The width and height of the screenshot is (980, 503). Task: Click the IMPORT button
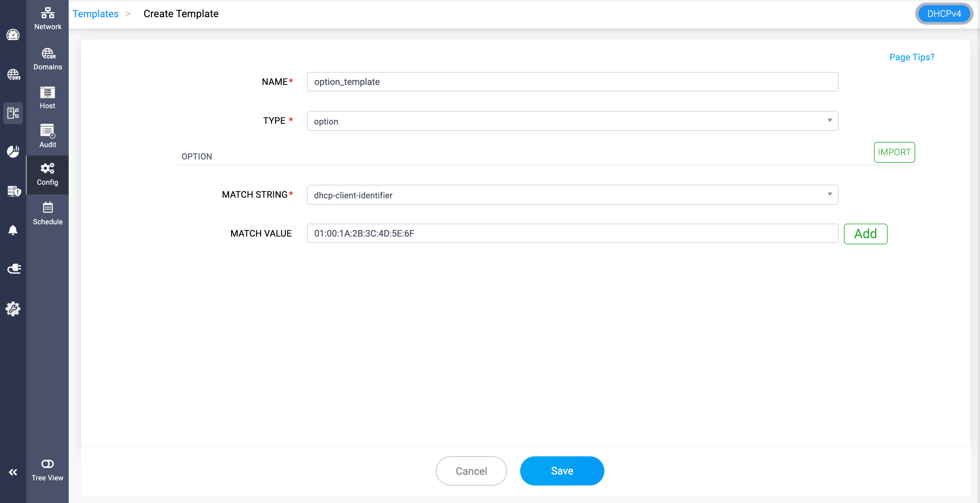(894, 152)
